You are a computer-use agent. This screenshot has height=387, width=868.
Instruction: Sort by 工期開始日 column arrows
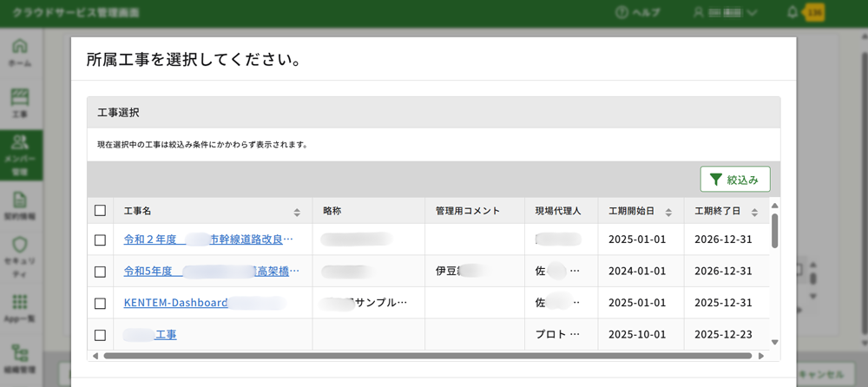pyautogui.click(x=668, y=212)
